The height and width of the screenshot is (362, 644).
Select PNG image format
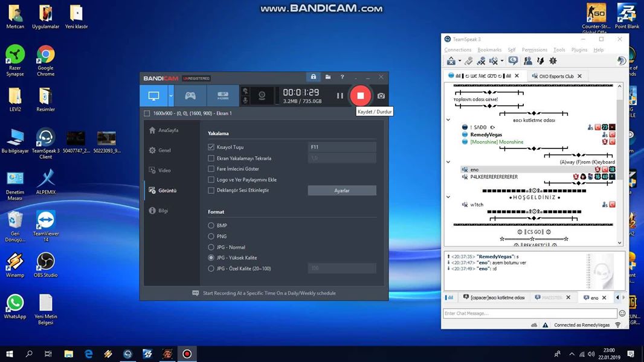coord(211,236)
